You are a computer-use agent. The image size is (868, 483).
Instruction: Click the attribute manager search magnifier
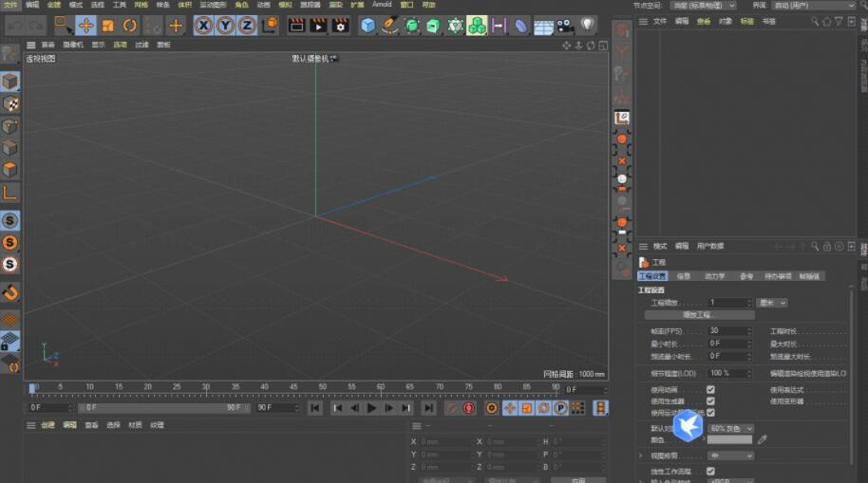coord(815,246)
